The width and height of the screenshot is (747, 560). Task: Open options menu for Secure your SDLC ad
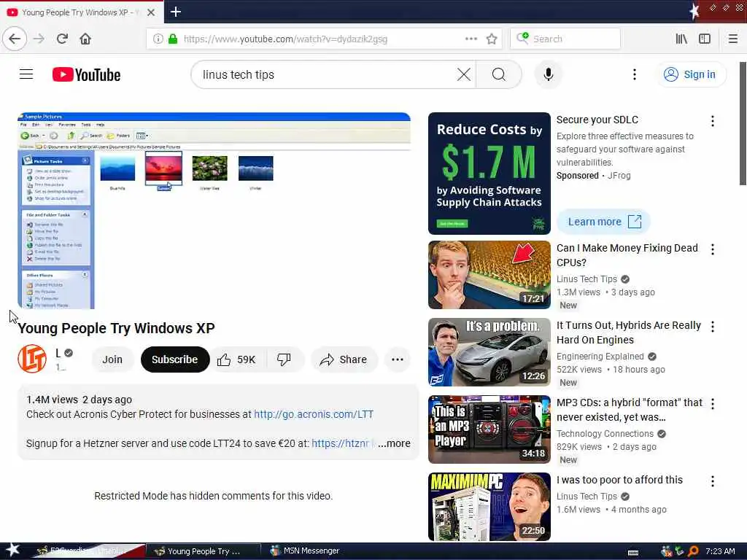712,121
